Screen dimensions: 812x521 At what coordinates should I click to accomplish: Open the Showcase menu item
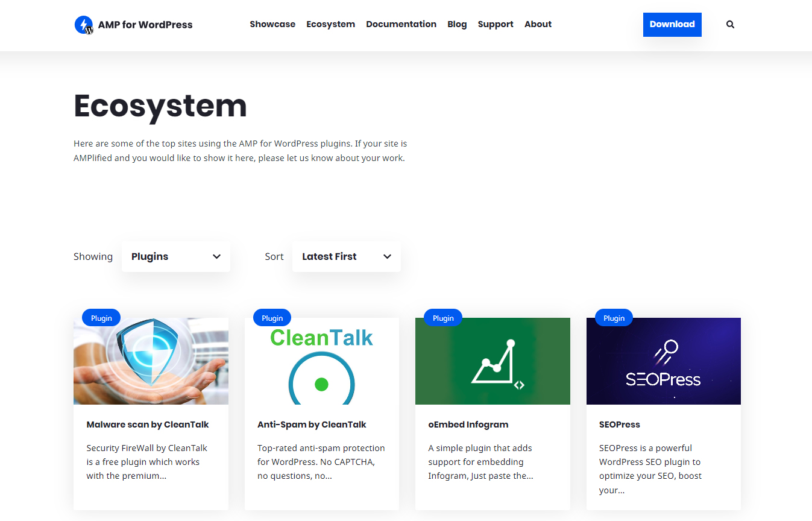272,24
